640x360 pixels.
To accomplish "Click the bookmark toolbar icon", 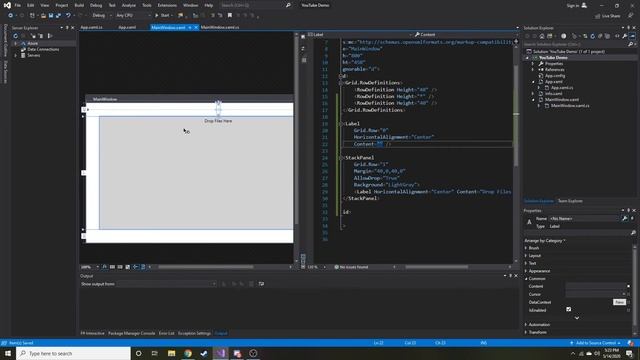I will (x=230, y=16).
